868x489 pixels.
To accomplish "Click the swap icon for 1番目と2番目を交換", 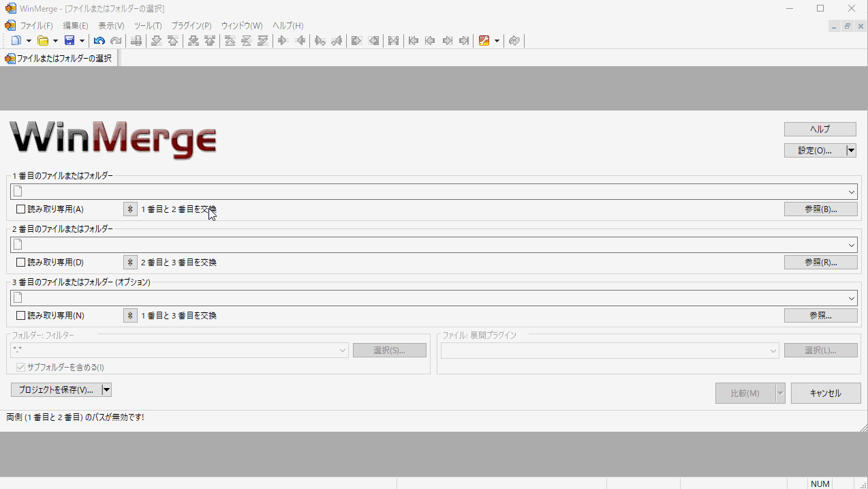I will (x=130, y=209).
